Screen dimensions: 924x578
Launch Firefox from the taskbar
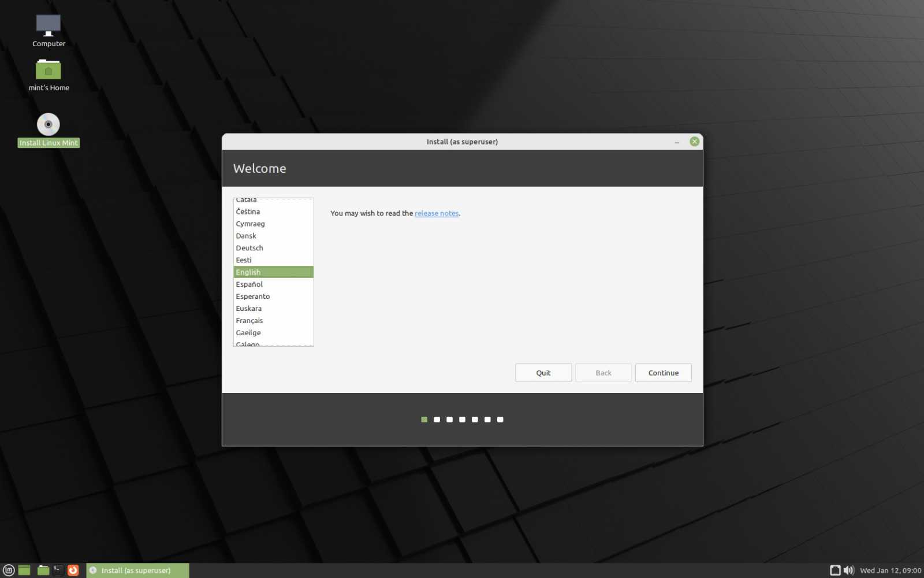point(73,570)
